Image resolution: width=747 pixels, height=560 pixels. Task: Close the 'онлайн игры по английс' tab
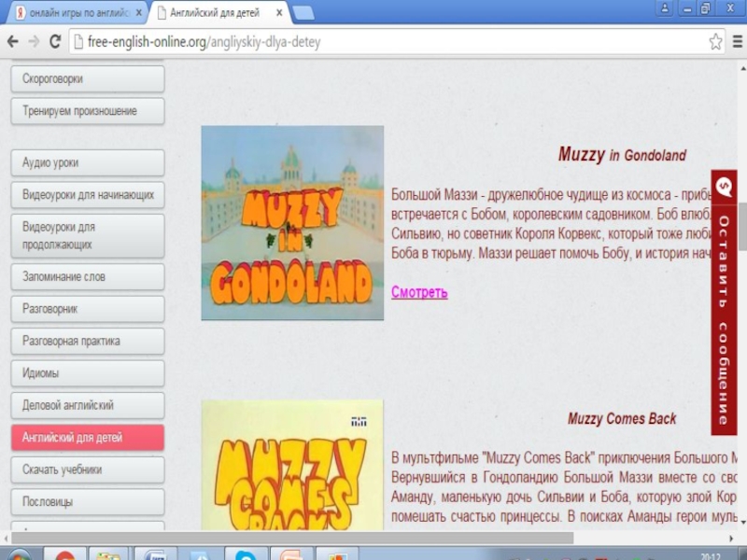(x=138, y=13)
